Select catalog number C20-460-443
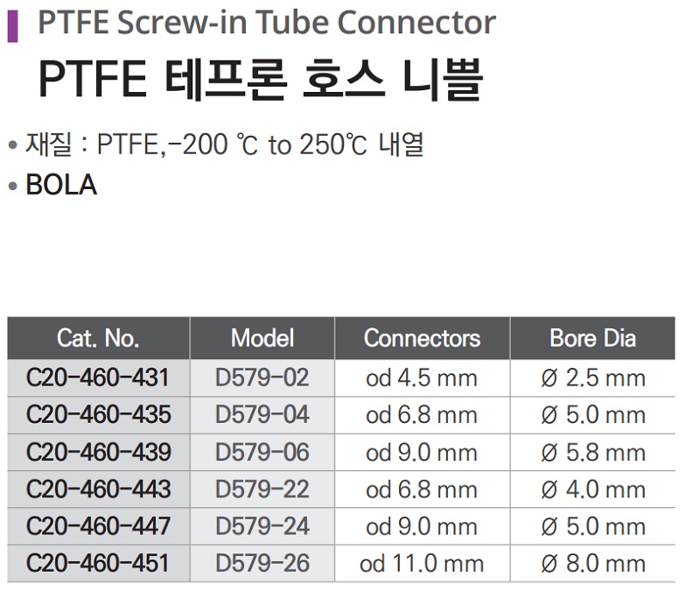This screenshot has height=606, width=700. click(x=98, y=490)
